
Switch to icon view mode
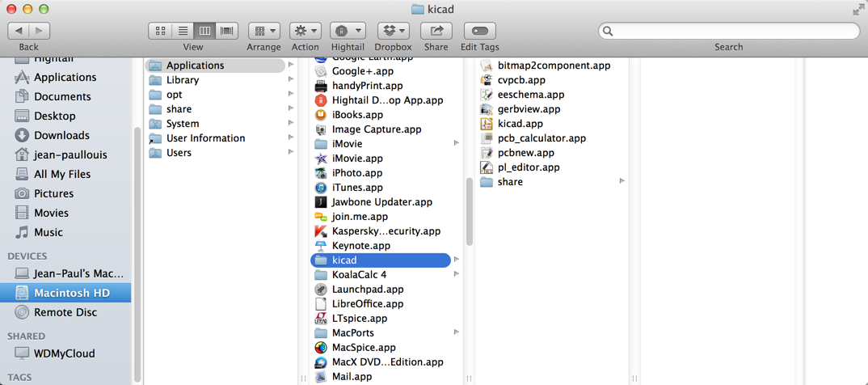(x=160, y=31)
